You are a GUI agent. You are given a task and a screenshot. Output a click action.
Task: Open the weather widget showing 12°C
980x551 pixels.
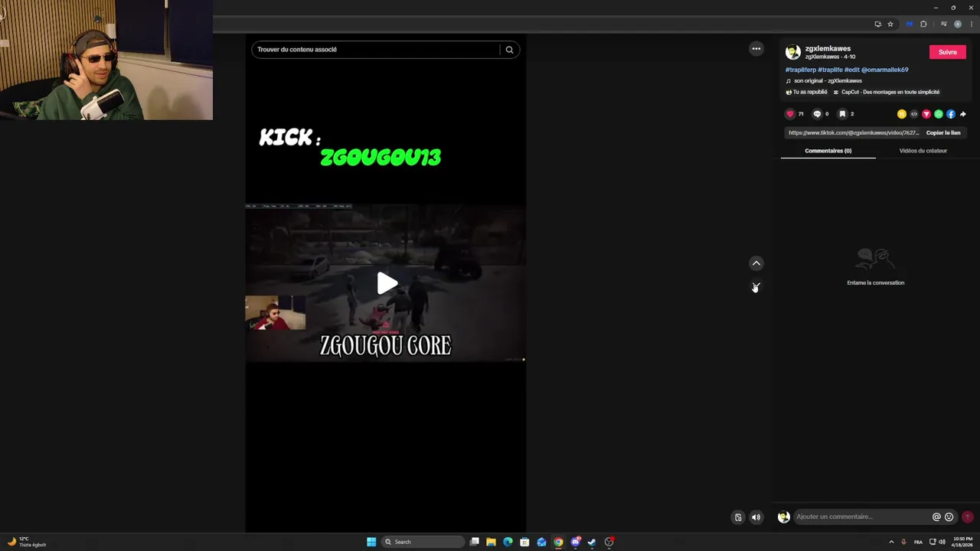28,542
